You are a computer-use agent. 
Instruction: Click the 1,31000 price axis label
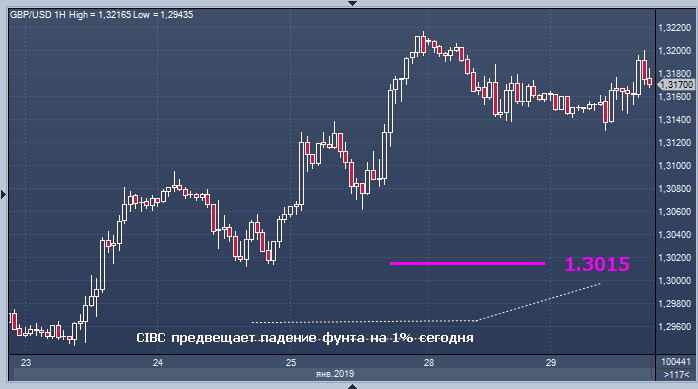tap(674, 166)
